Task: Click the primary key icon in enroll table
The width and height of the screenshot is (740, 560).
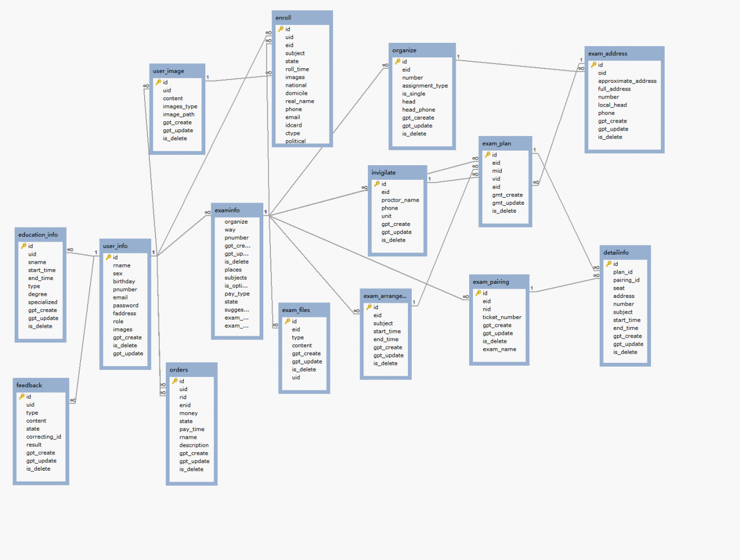Action: tap(281, 29)
